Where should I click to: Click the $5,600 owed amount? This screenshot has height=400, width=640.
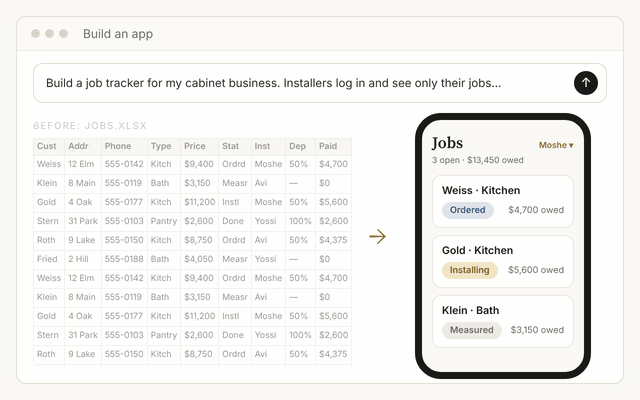[x=536, y=270]
